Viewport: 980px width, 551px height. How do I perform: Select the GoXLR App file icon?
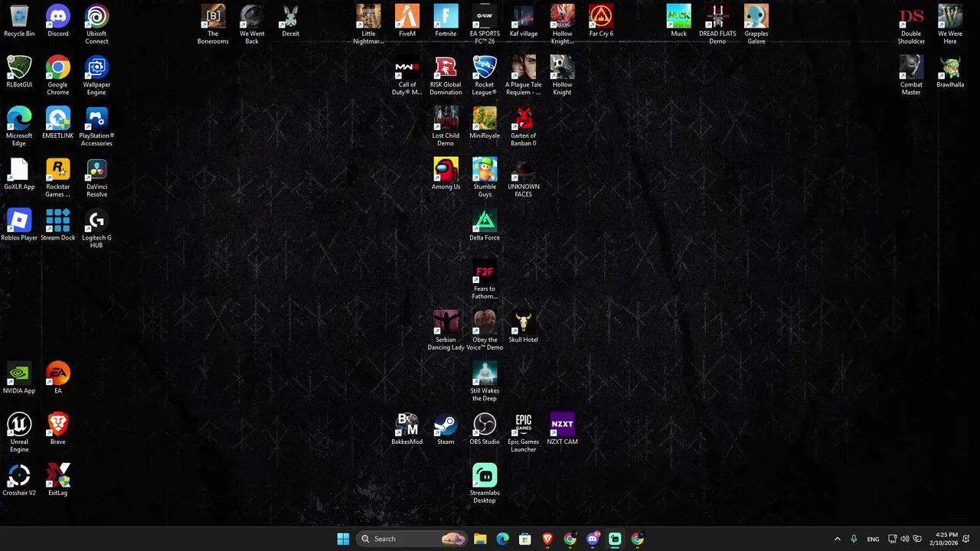click(x=19, y=174)
